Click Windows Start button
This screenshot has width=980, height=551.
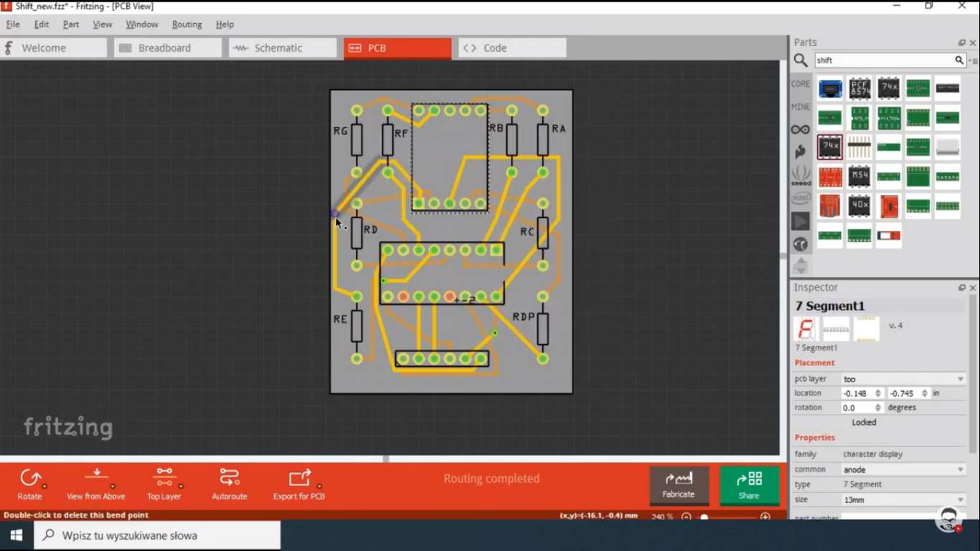tap(16, 535)
